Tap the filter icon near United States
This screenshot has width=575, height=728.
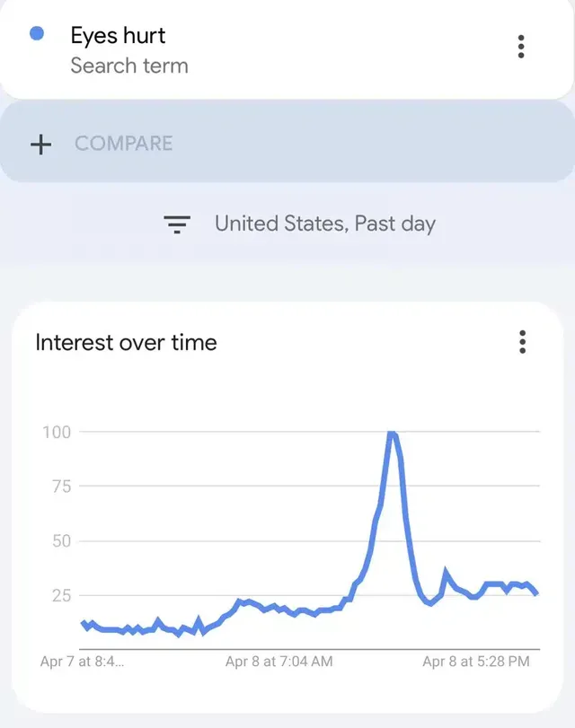click(x=178, y=224)
